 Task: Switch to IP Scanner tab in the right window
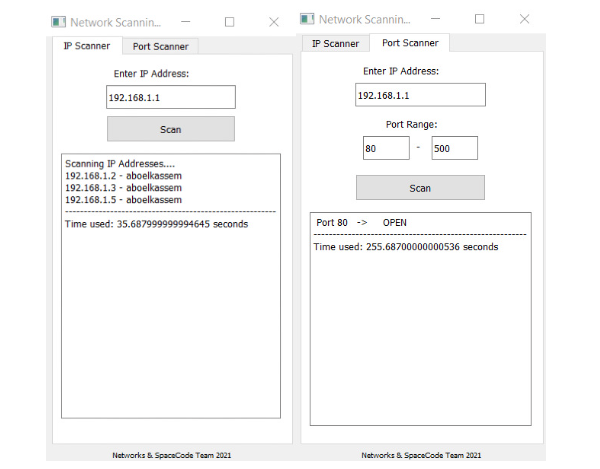click(x=335, y=43)
